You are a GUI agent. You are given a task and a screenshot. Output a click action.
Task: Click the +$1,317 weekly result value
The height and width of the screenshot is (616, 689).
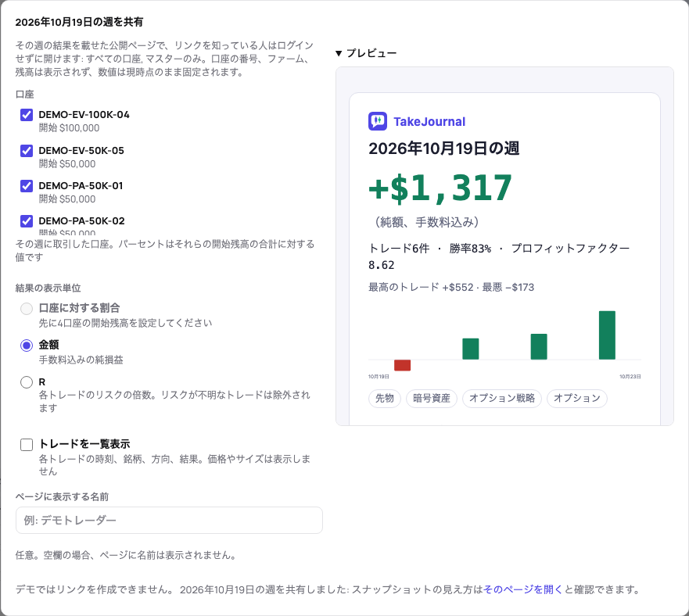(x=440, y=188)
